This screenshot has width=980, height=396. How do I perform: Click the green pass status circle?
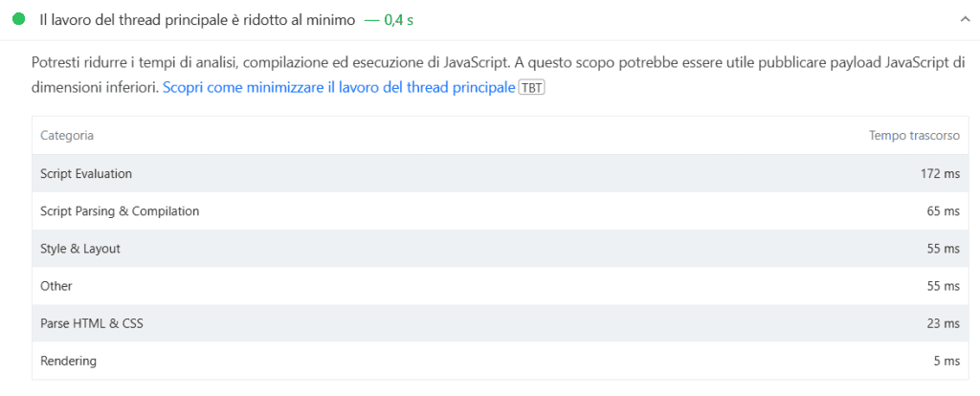(x=18, y=19)
